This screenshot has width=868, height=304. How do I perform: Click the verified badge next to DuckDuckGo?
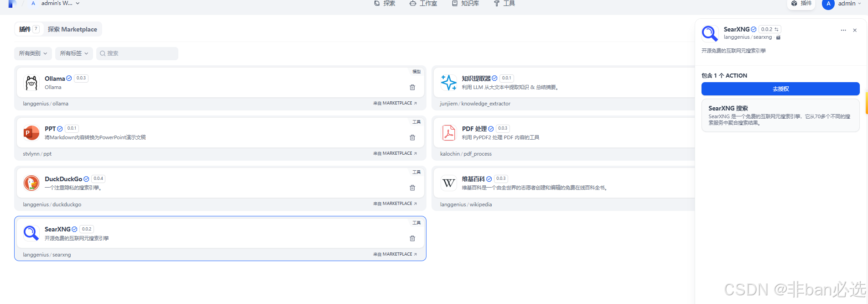tap(86, 179)
